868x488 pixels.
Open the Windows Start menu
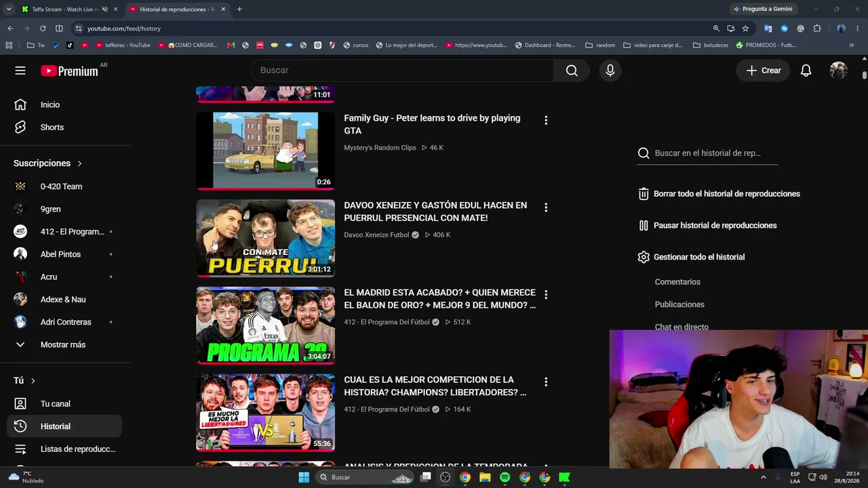point(304,477)
